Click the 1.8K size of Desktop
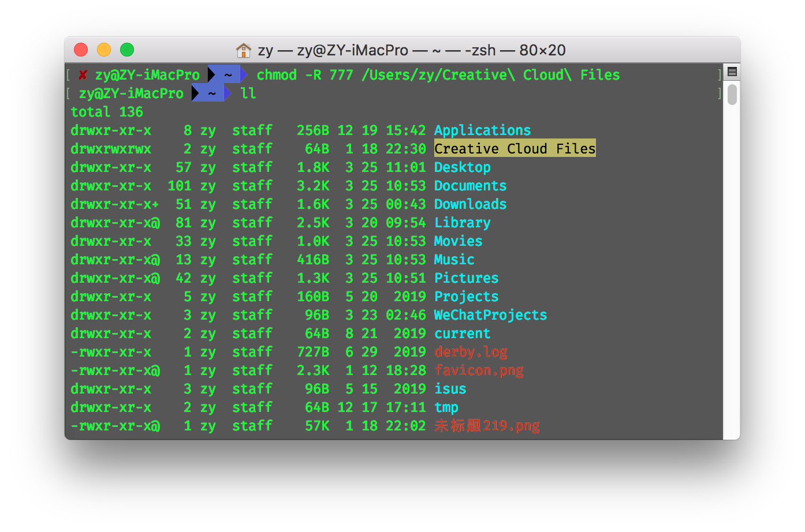805x532 pixels. [x=313, y=167]
